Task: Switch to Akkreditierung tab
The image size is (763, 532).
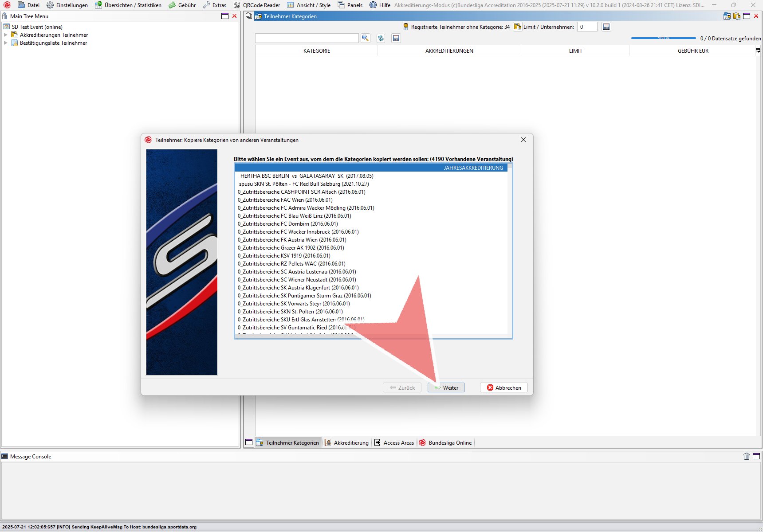Action: click(x=346, y=442)
